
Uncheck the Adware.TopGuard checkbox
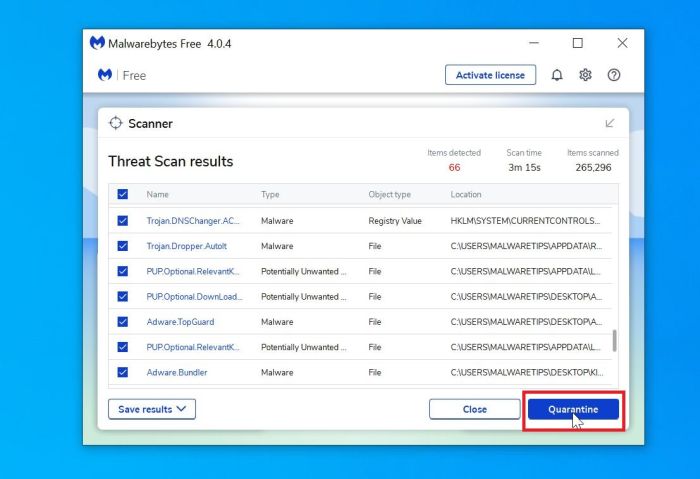(x=123, y=322)
